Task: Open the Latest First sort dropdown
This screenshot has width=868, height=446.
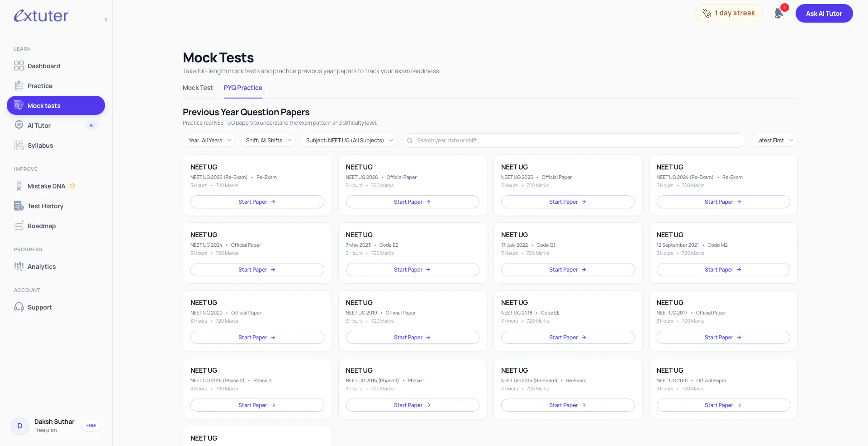Action: (774, 141)
